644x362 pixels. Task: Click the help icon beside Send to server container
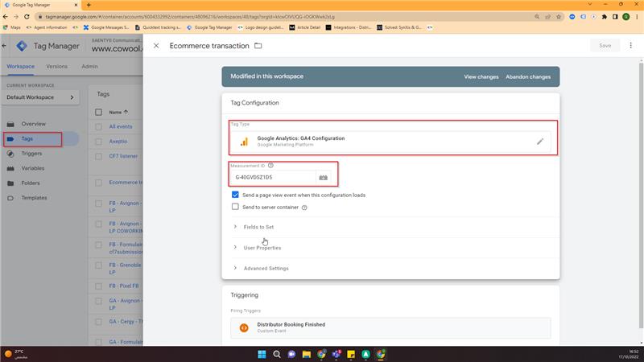[x=304, y=208]
